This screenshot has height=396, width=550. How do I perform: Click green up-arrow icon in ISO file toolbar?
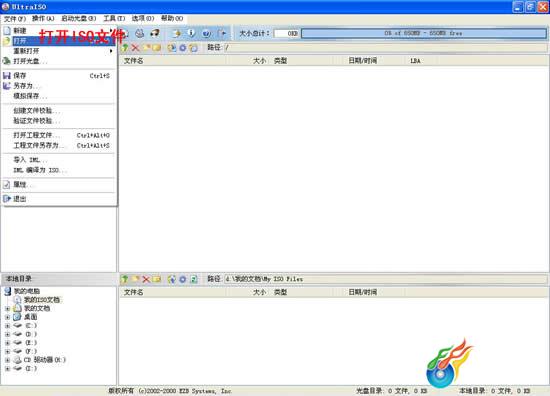click(x=125, y=48)
